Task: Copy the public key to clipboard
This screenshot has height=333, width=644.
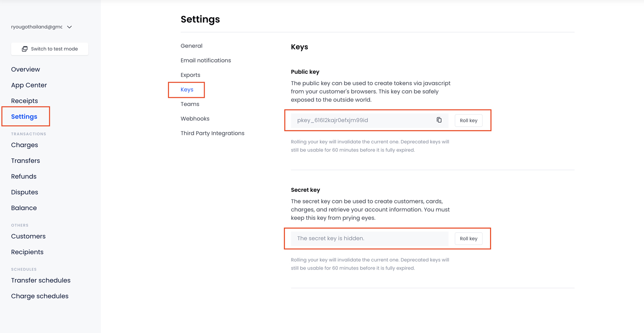Action: 439,120
